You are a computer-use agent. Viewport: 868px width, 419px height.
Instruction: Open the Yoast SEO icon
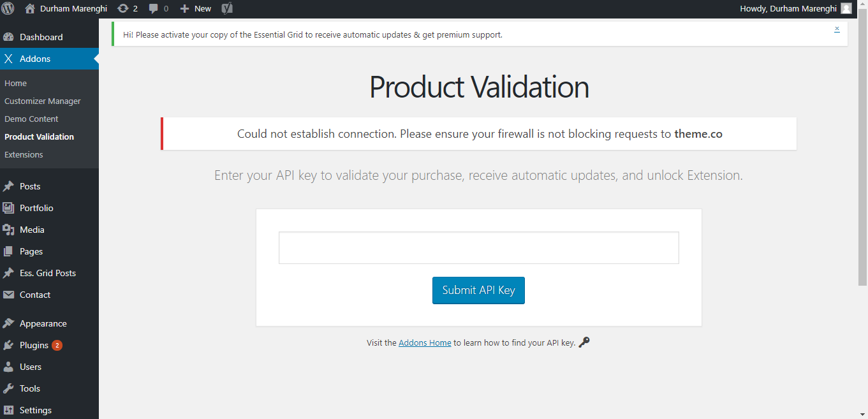point(227,8)
